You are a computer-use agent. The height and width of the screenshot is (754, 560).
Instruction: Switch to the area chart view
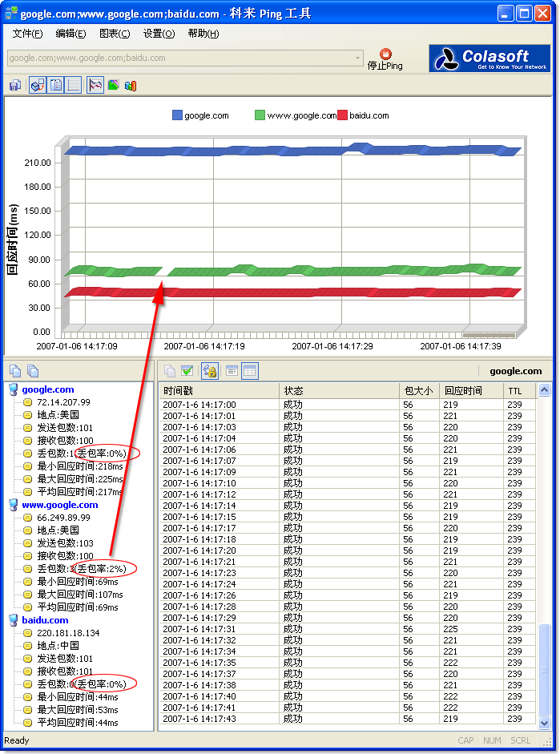tap(114, 85)
